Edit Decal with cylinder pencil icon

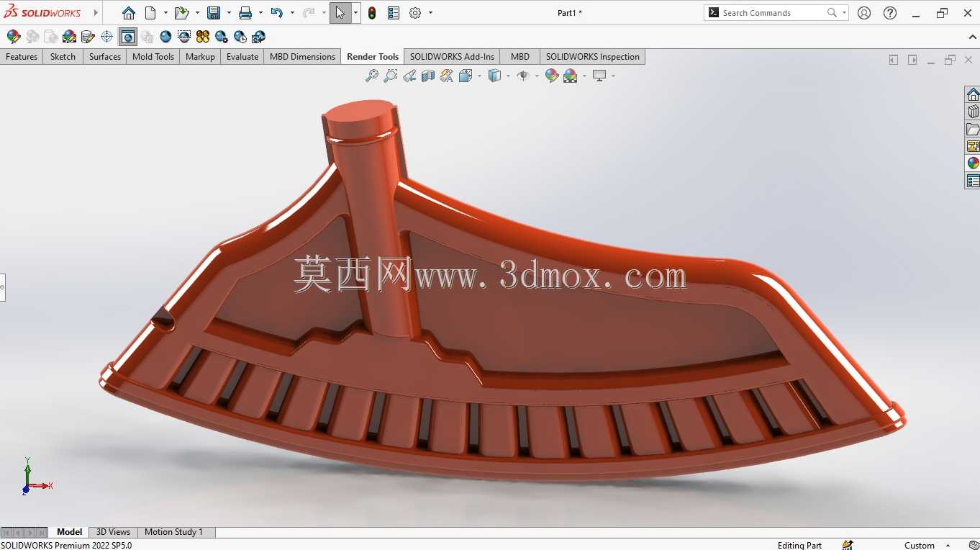(x=89, y=37)
